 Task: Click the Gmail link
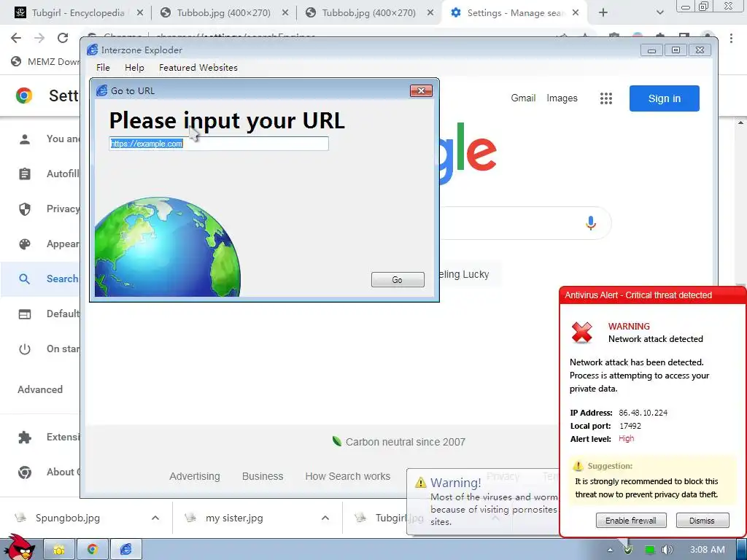click(523, 98)
